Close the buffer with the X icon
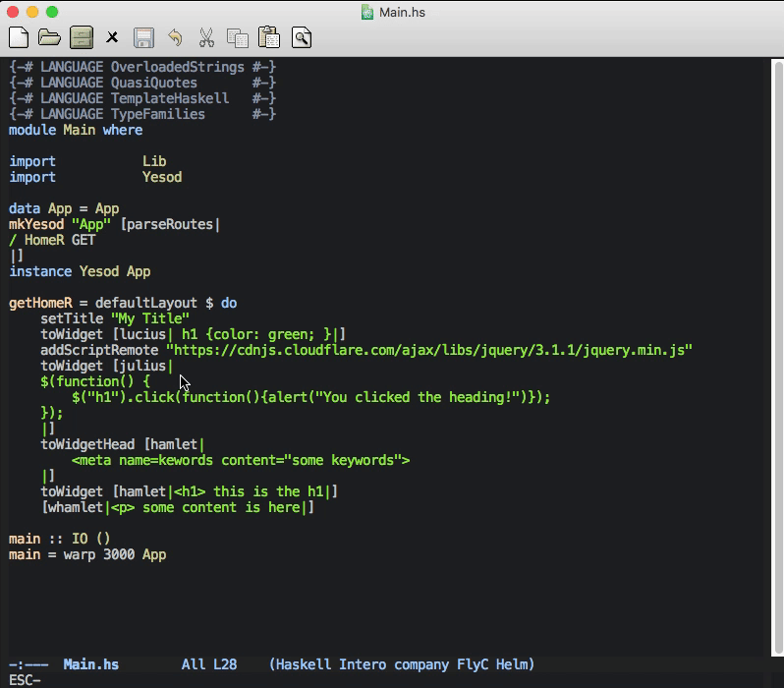 tap(112, 38)
